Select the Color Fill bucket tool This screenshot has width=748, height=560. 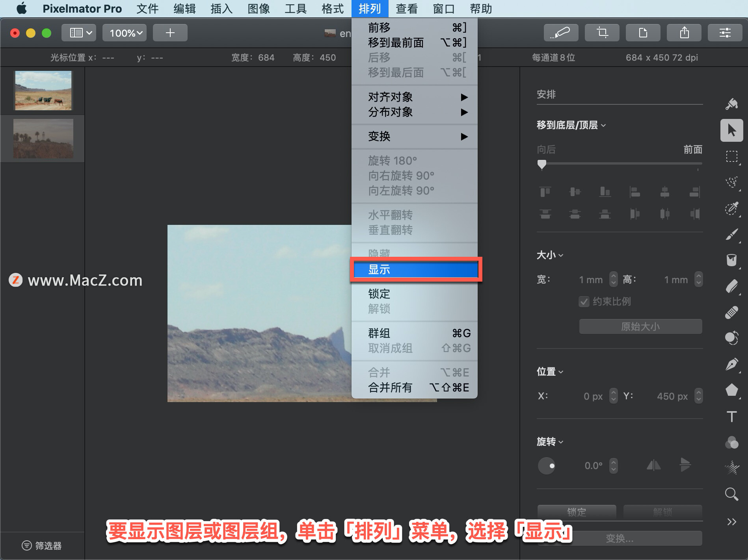pyautogui.click(x=731, y=260)
